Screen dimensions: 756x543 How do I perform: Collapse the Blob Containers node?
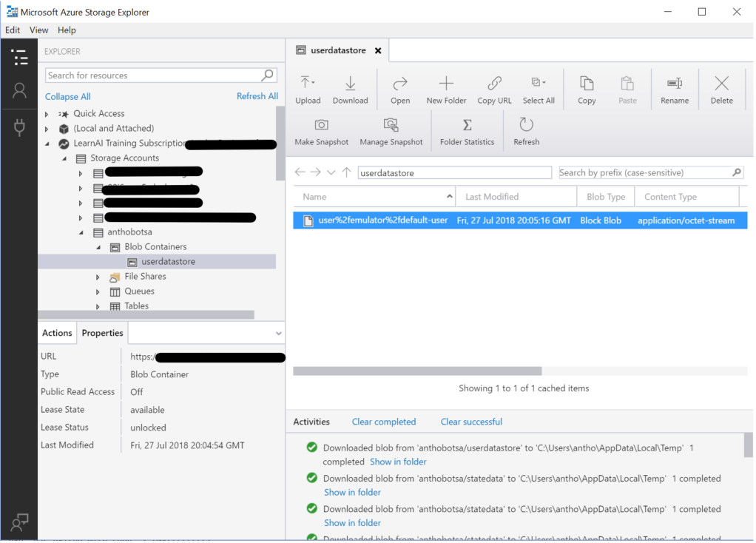click(x=98, y=247)
